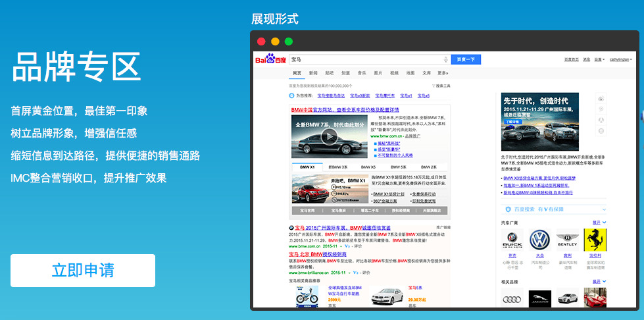
Task: Click the Audi four-rings logo
Action: pos(512,300)
